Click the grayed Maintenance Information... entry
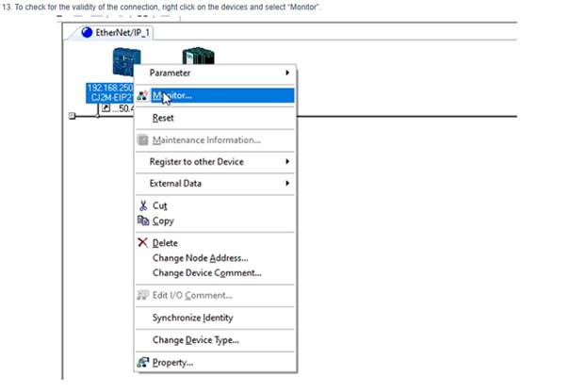Image resolution: width=570 pixels, height=392 pixels. 215,140
